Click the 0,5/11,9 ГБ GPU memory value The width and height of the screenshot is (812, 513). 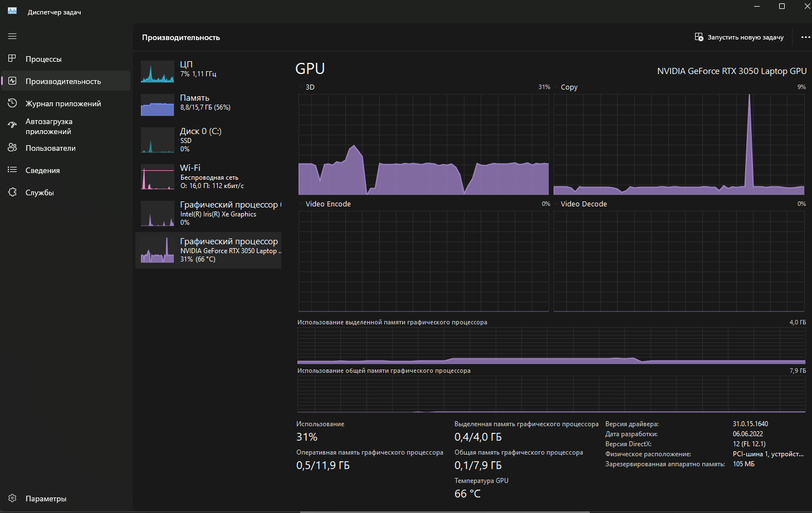[323, 466]
